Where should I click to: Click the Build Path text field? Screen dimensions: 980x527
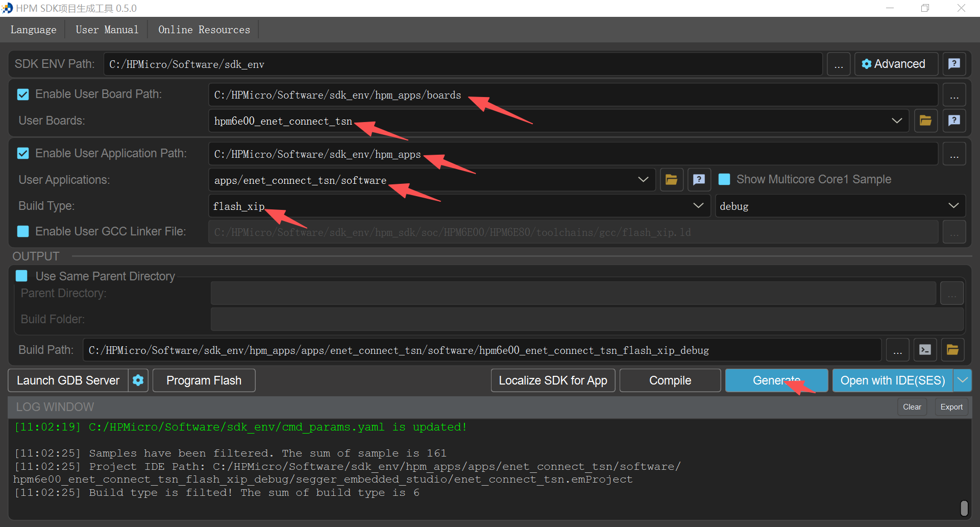pyautogui.click(x=482, y=350)
